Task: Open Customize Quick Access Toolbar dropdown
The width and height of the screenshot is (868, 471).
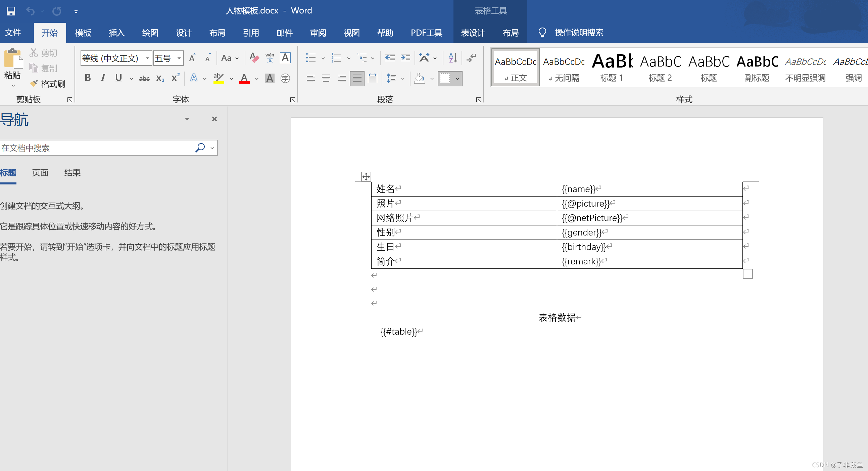Action: tap(76, 12)
